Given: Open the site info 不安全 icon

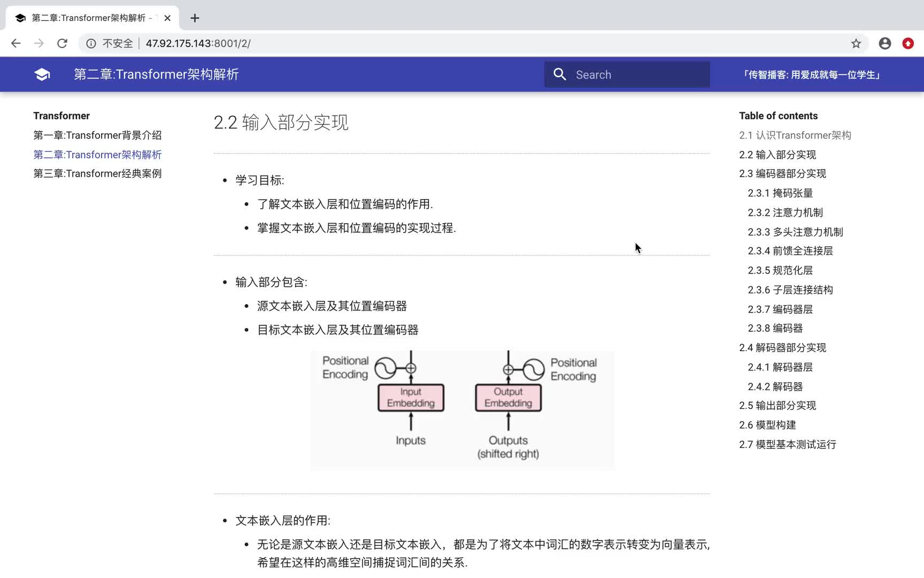Looking at the screenshot, I should coord(91,43).
